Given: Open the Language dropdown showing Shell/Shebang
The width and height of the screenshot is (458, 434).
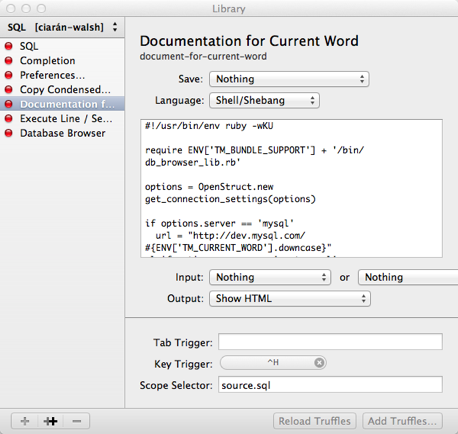Looking at the screenshot, I should click(x=264, y=100).
